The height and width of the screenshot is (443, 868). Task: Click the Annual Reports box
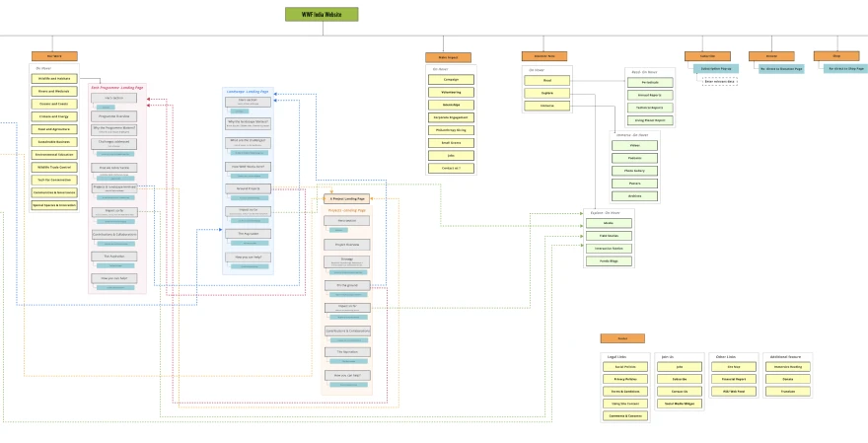[650, 96]
